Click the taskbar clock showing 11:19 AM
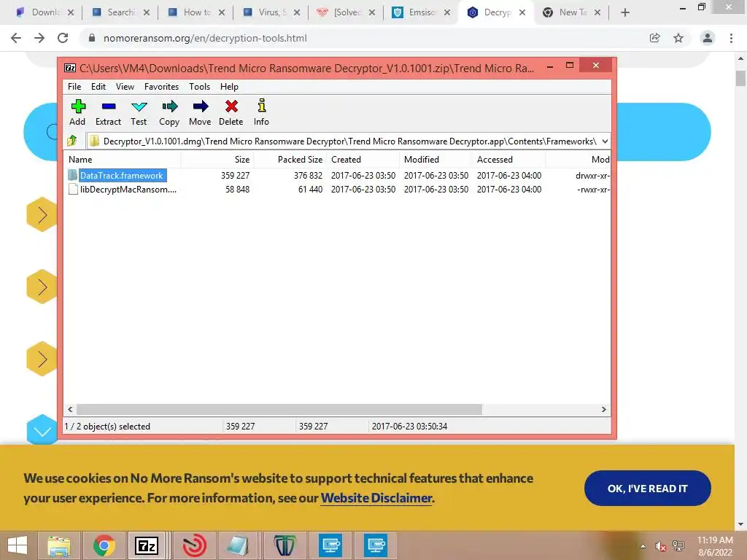747x560 pixels. [x=715, y=546]
